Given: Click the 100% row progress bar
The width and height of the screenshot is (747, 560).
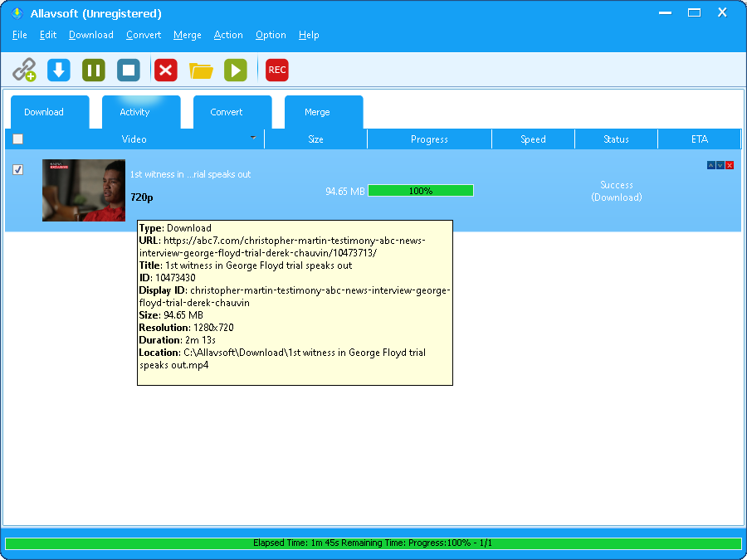Looking at the screenshot, I should pos(421,191).
